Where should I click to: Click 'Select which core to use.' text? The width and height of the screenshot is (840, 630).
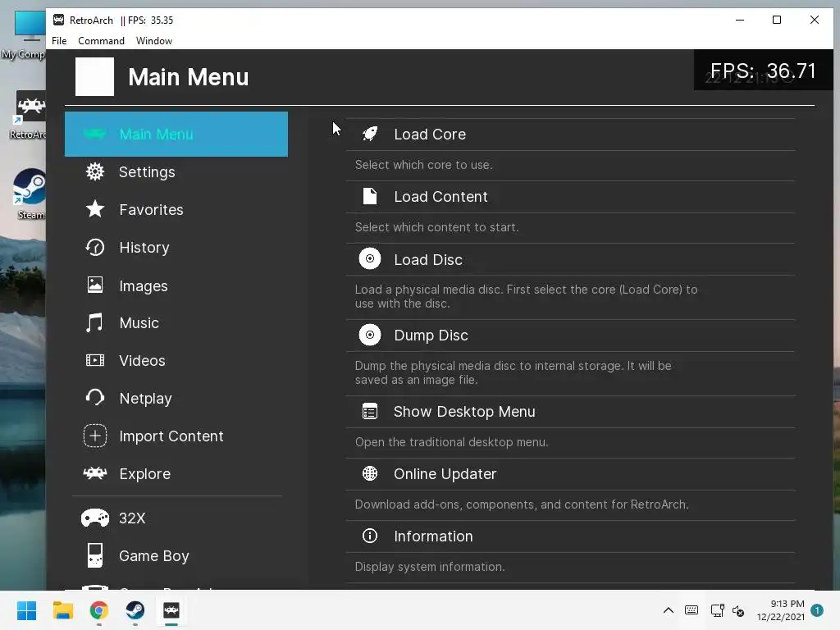point(423,165)
